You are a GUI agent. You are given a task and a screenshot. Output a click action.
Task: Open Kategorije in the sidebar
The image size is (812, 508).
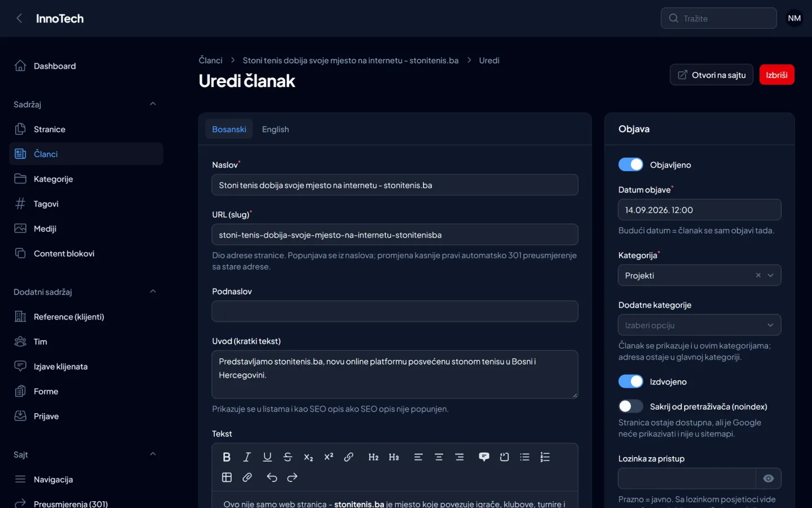86,179
